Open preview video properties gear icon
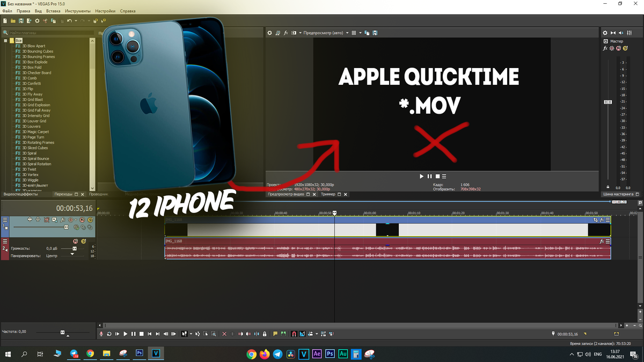This screenshot has width=644, height=362. [x=269, y=33]
